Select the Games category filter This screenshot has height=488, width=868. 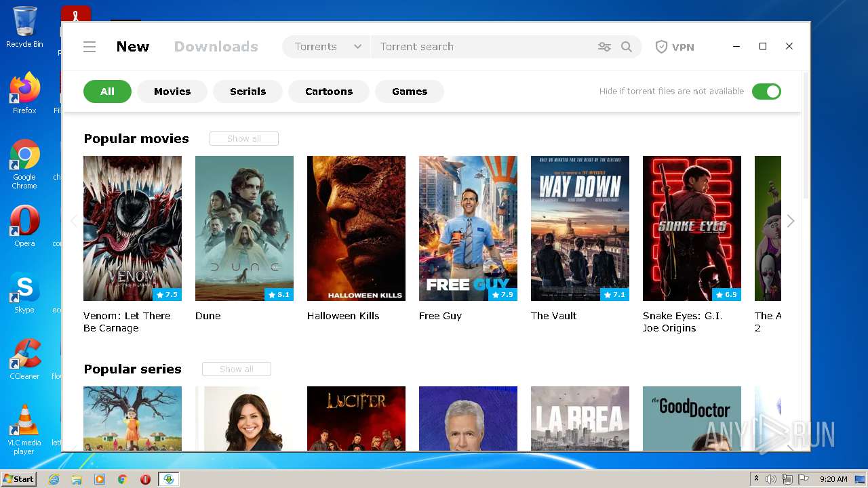tap(410, 91)
